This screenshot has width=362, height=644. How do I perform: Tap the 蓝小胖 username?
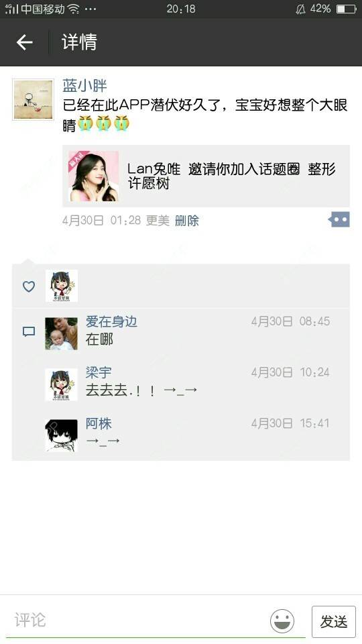tap(84, 85)
